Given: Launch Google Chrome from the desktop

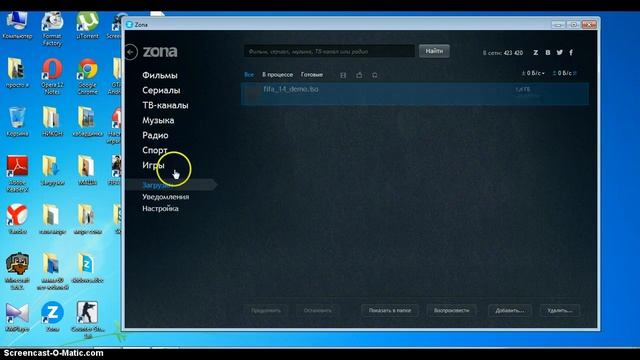Looking at the screenshot, I should coord(87,76).
